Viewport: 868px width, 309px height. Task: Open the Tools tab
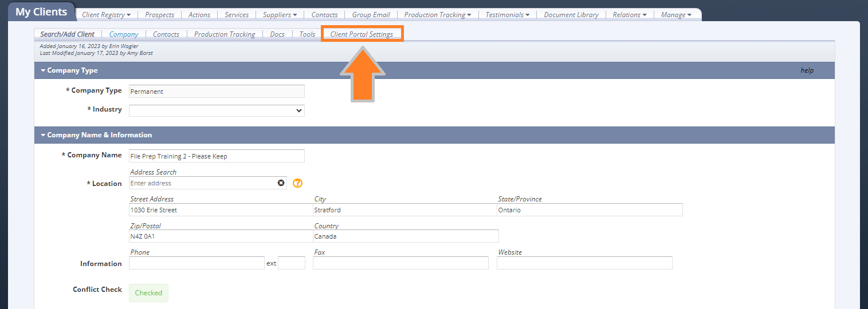pyautogui.click(x=307, y=34)
